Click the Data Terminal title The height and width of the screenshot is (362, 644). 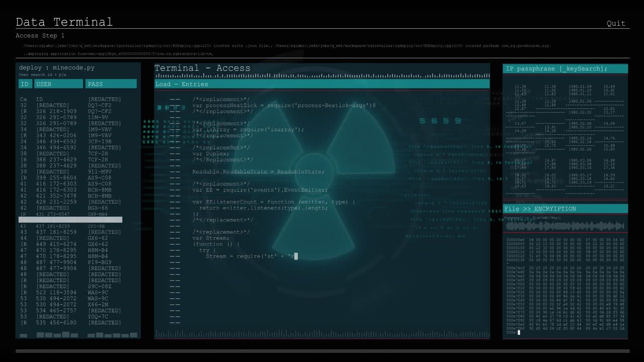click(64, 22)
